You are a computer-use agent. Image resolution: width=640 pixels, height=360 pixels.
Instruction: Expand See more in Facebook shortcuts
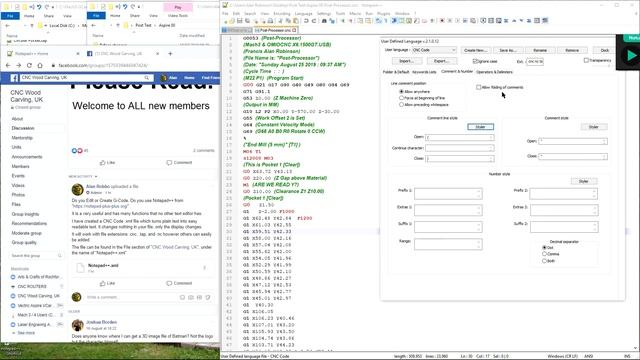[26, 333]
